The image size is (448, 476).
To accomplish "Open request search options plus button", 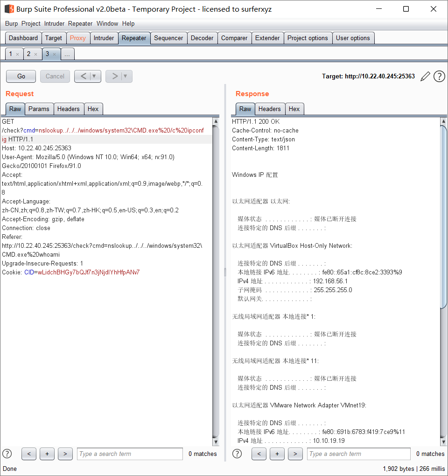I will point(47,454).
